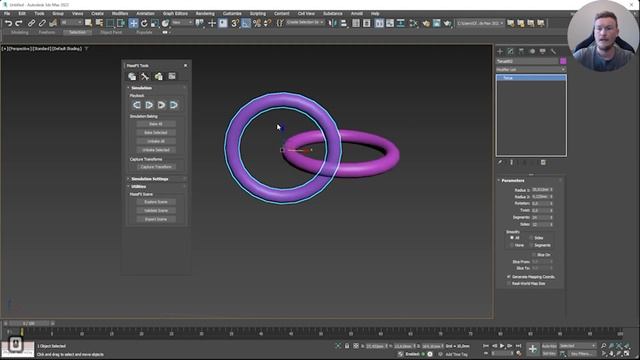Open the fourth MassFX Tools tab icon
640x360 pixels.
point(172,76)
